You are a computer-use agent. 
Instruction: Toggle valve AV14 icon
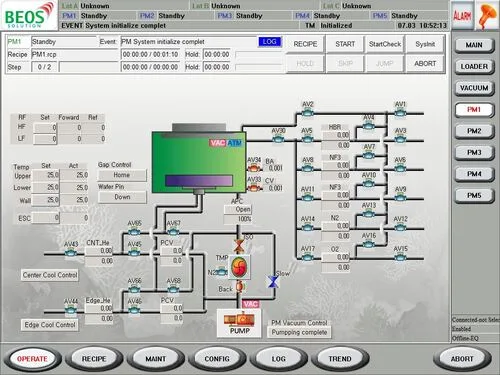click(x=307, y=228)
